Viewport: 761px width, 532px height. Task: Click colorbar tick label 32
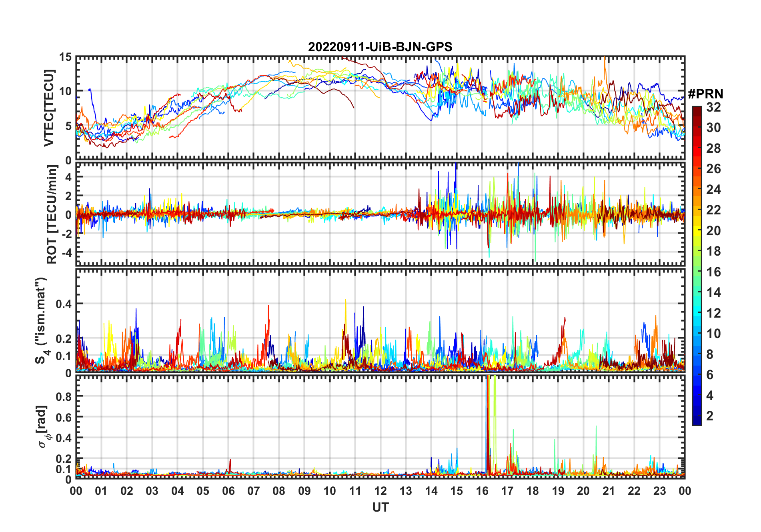point(713,107)
